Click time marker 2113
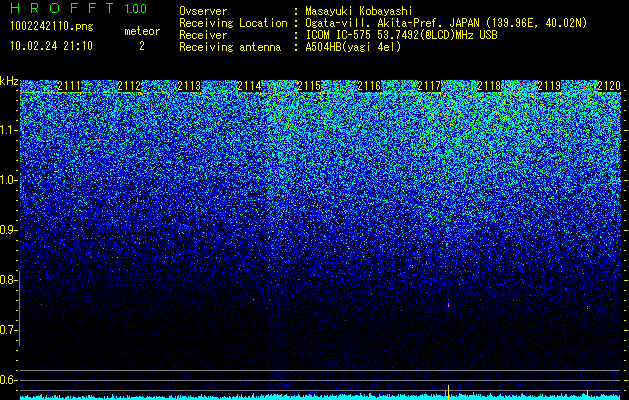The width and height of the screenshot is (629, 400). pyautogui.click(x=189, y=86)
